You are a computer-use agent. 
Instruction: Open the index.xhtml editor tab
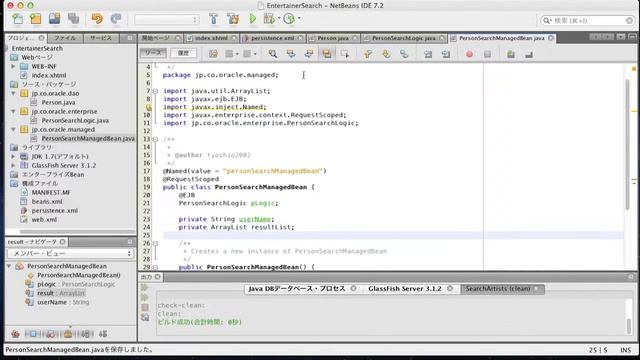coord(211,38)
